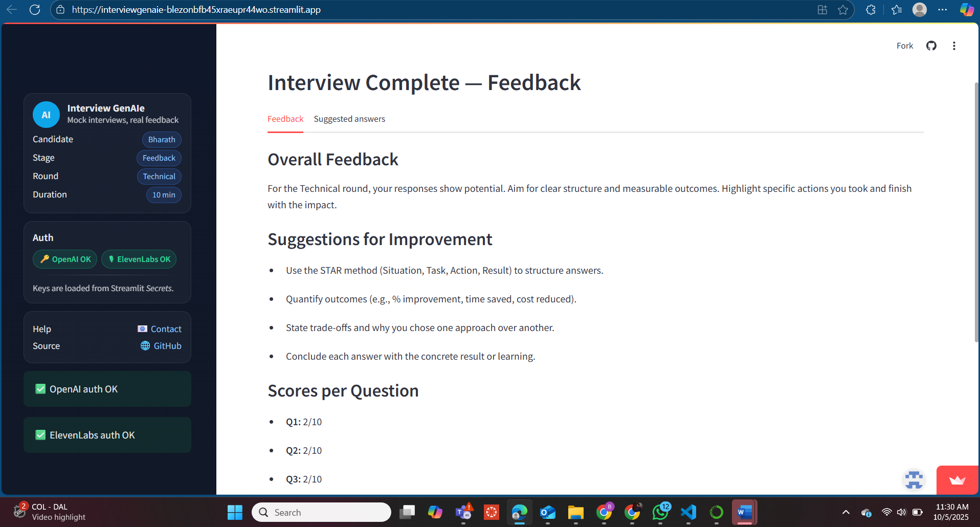Screen dimensions: 980x527
Task: Open OneDrive cloud icon in tray
Action: (866, 512)
